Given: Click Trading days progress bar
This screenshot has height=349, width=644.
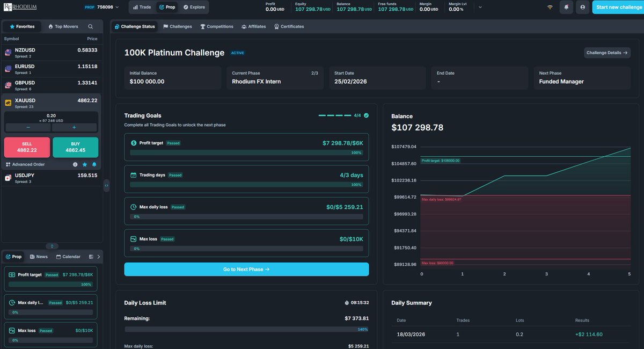Looking at the screenshot, I should (x=246, y=185).
